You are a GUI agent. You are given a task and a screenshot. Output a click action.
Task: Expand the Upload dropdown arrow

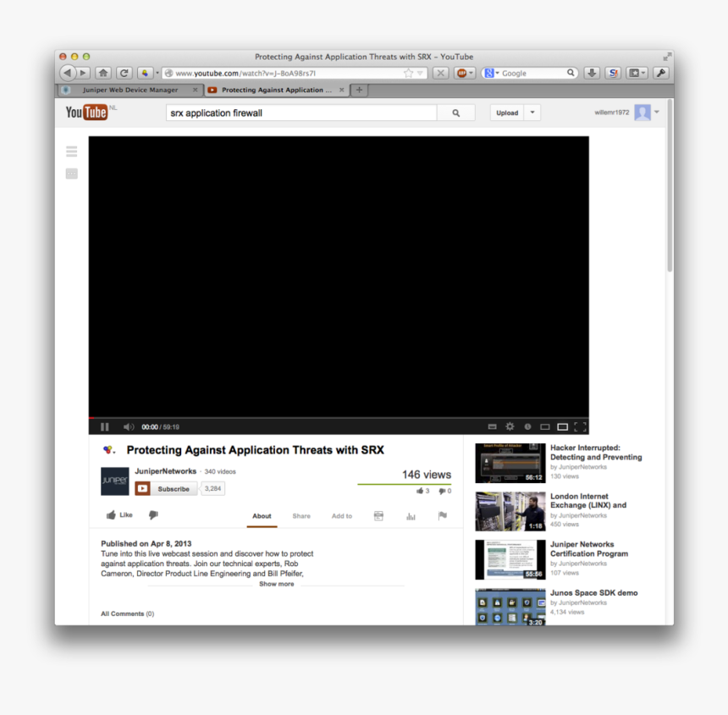click(532, 112)
